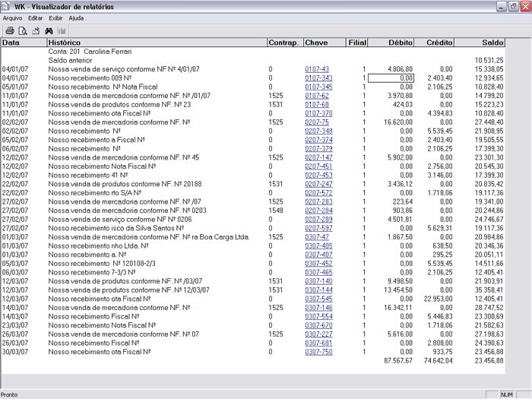Screen dimensions: 532x399
Task: Click the 0307-545 key link
Action: (318, 299)
